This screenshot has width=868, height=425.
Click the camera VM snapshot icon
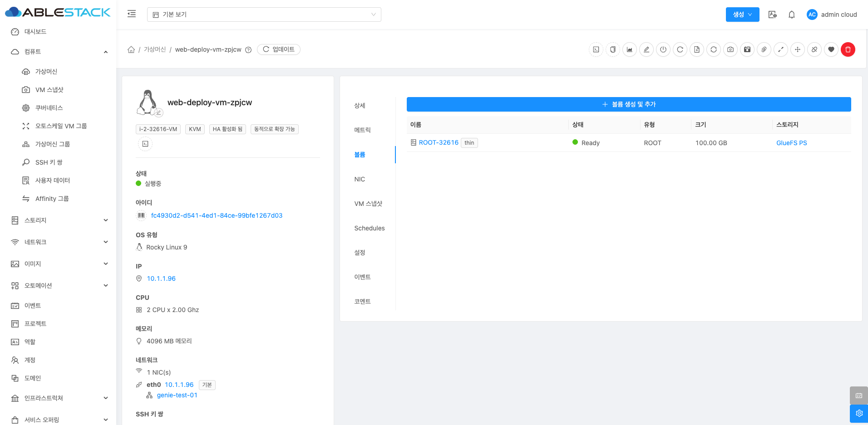point(730,49)
